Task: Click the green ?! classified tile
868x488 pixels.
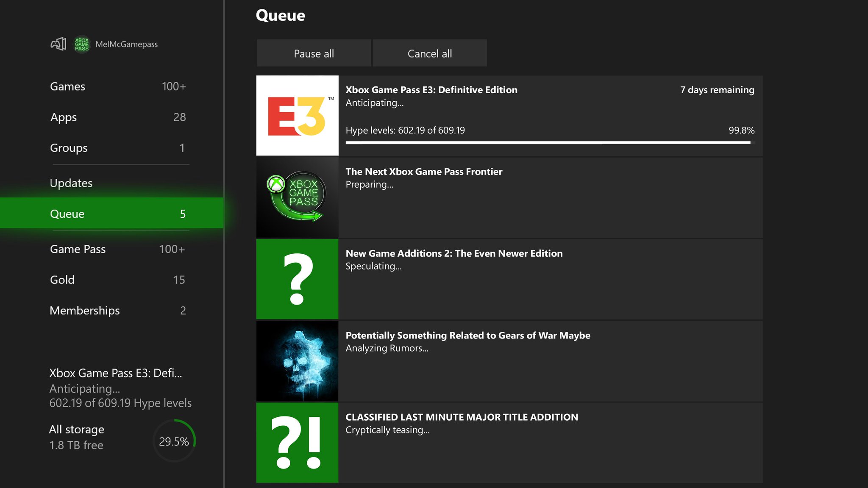Action: (x=297, y=443)
